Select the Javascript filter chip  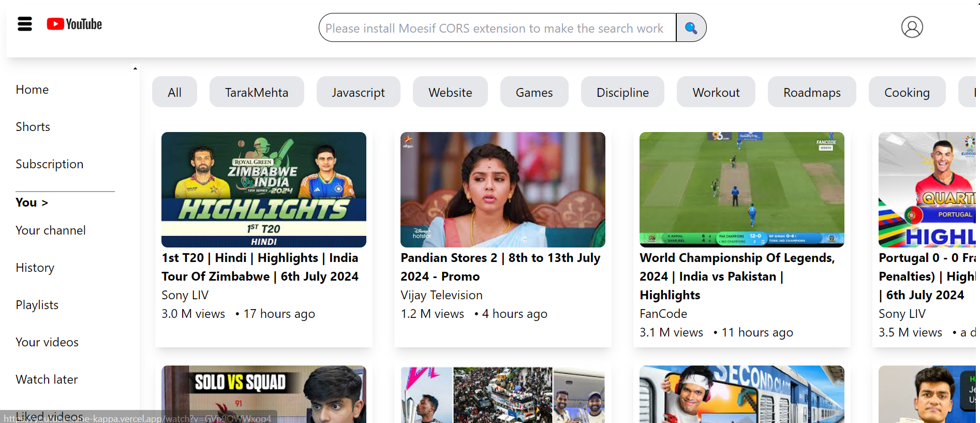358,92
